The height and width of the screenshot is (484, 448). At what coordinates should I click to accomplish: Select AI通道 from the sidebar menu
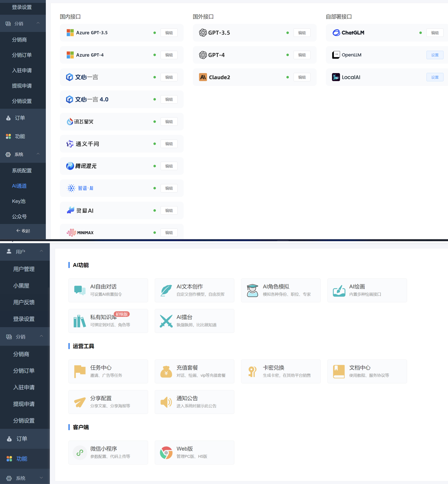coord(19,186)
